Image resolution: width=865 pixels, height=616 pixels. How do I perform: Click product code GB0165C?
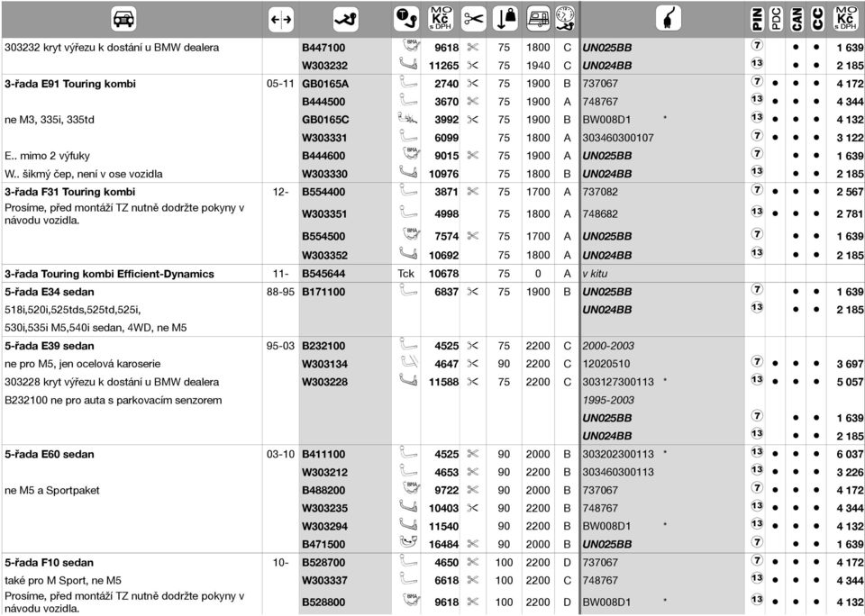(x=325, y=120)
